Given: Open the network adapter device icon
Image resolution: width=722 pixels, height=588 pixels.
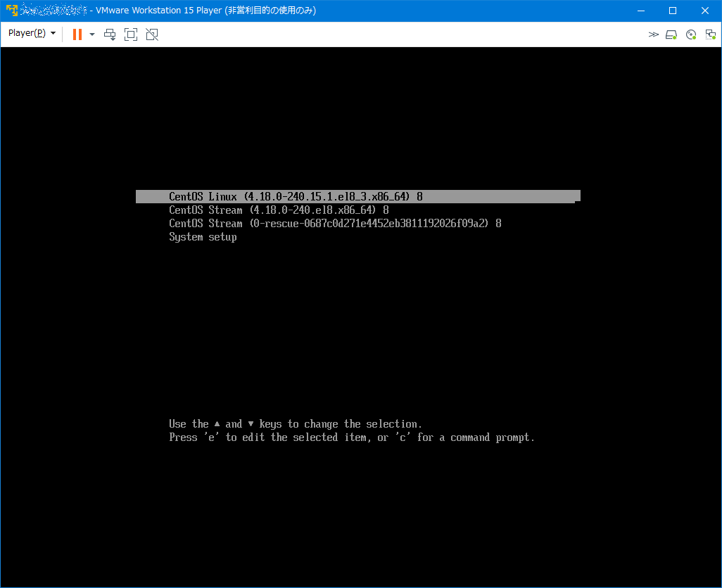Looking at the screenshot, I should (711, 34).
